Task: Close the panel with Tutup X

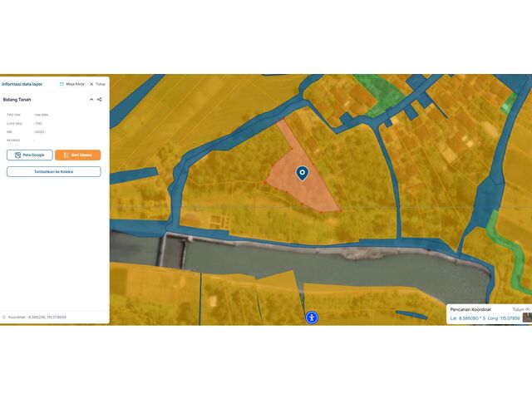Action: 97,84
